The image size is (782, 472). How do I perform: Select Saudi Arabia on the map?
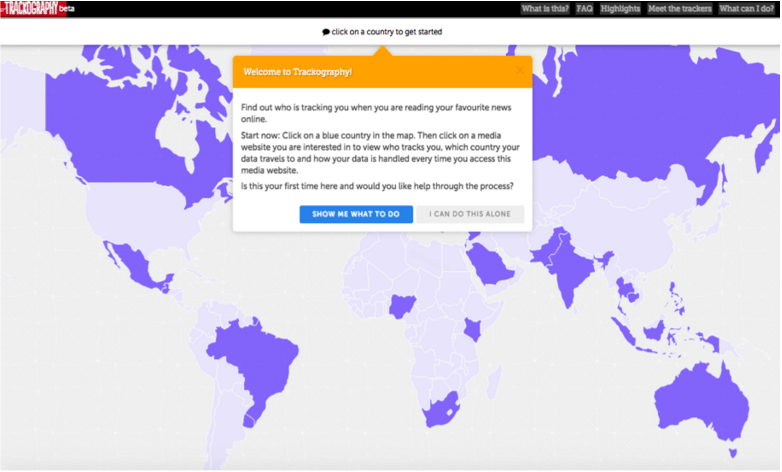coord(490,264)
